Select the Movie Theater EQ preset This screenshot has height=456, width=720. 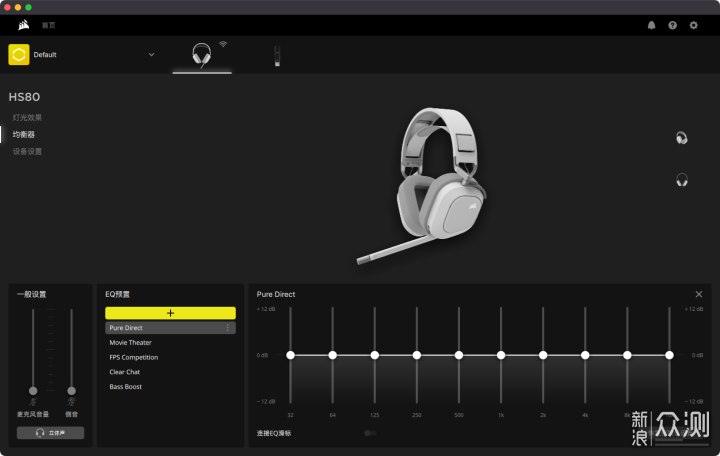tap(130, 343)
